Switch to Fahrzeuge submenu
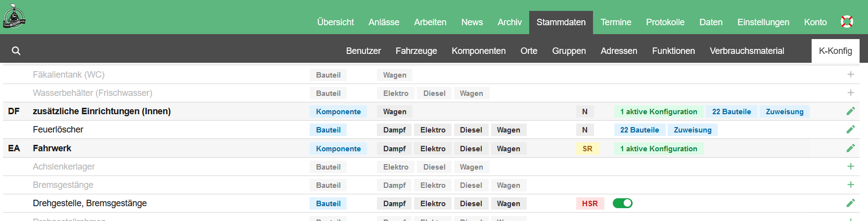The height and width of the screenshot is (221, 868). point(416,51)
